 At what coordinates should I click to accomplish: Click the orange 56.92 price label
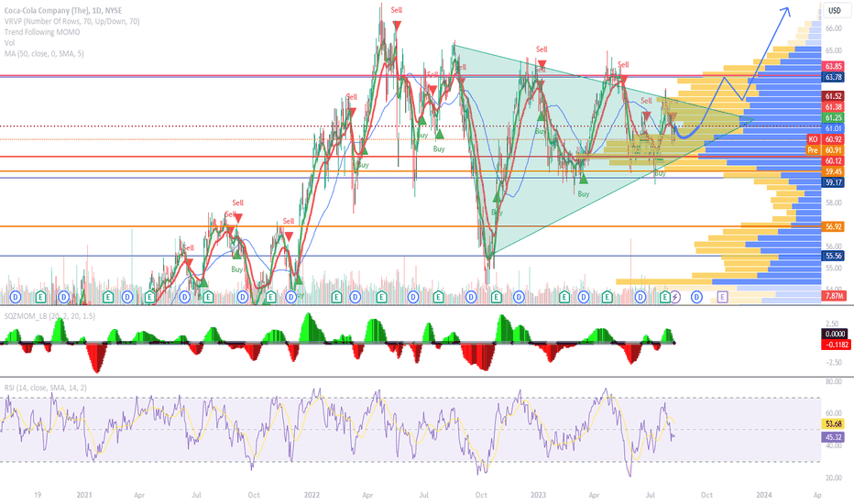833,226
